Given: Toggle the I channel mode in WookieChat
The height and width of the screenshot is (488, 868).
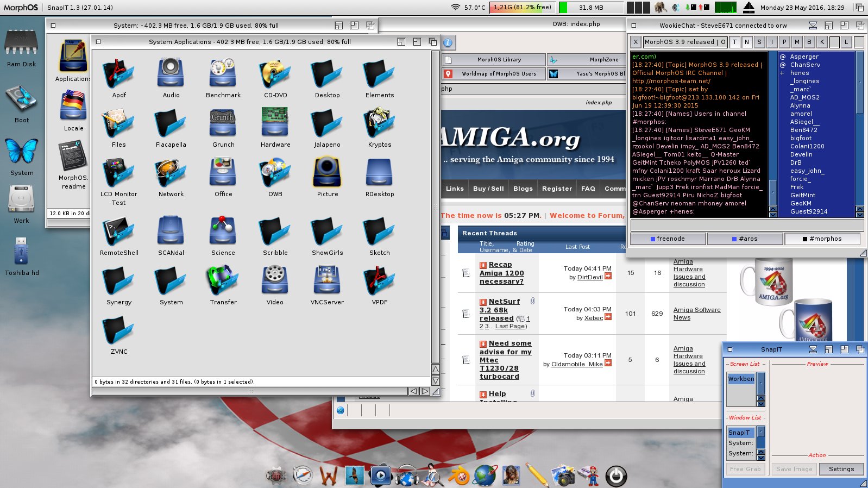Looking at the screenshot, I should pos(772,42).
